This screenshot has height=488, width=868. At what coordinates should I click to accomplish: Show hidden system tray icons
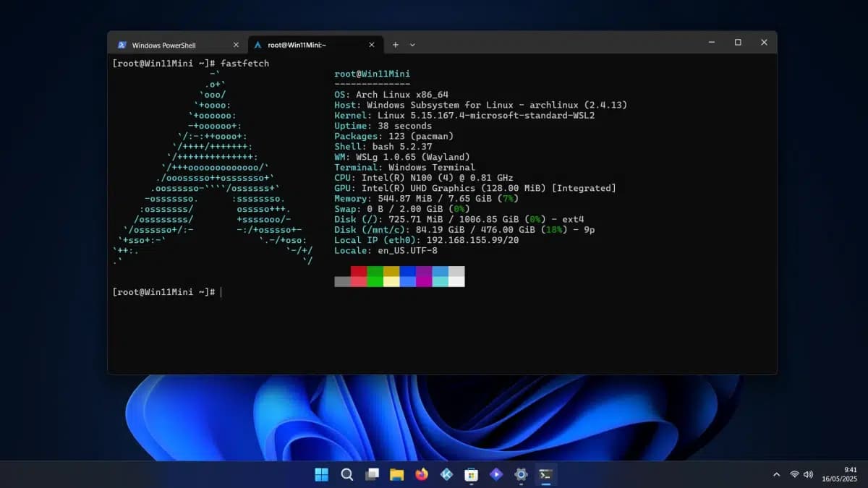(x=777, y=474)
